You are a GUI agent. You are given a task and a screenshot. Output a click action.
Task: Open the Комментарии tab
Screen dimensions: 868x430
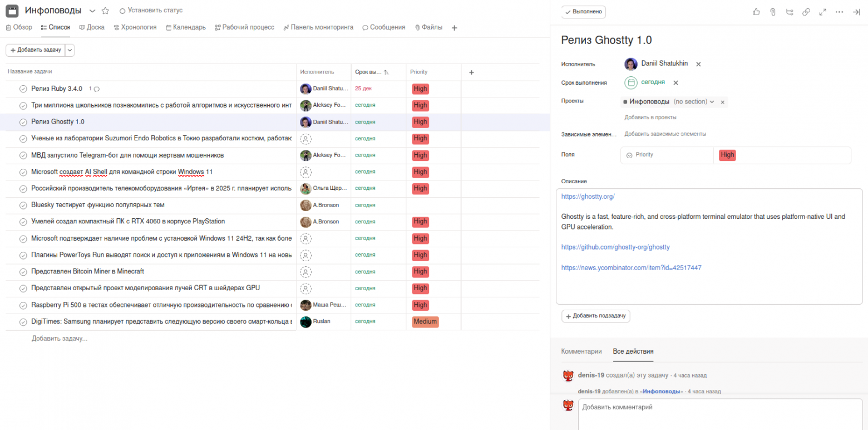[x=581, y=351]
